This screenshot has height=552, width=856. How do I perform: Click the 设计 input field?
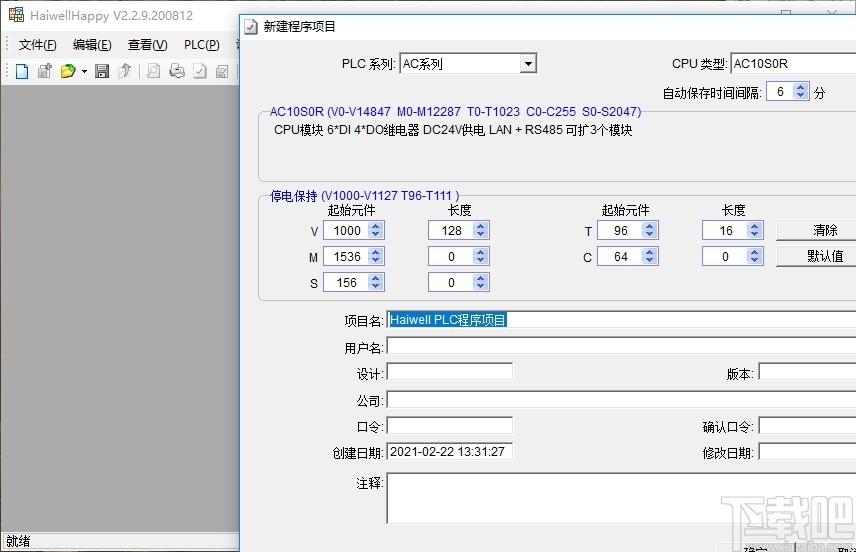click(450, 372)
